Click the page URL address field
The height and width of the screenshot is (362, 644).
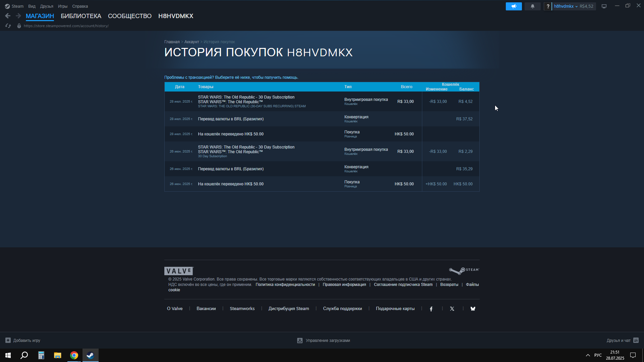[66, 26]
